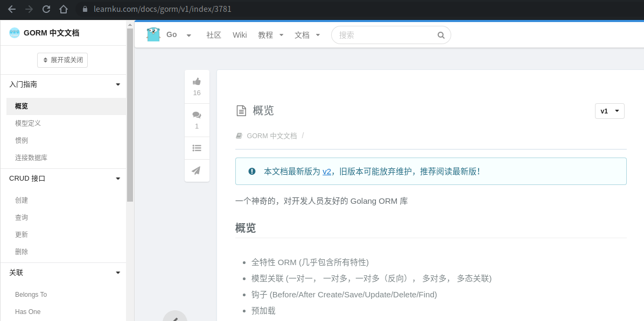Click the browser address bar URL
644x321 pixels.
pos(162,9)
